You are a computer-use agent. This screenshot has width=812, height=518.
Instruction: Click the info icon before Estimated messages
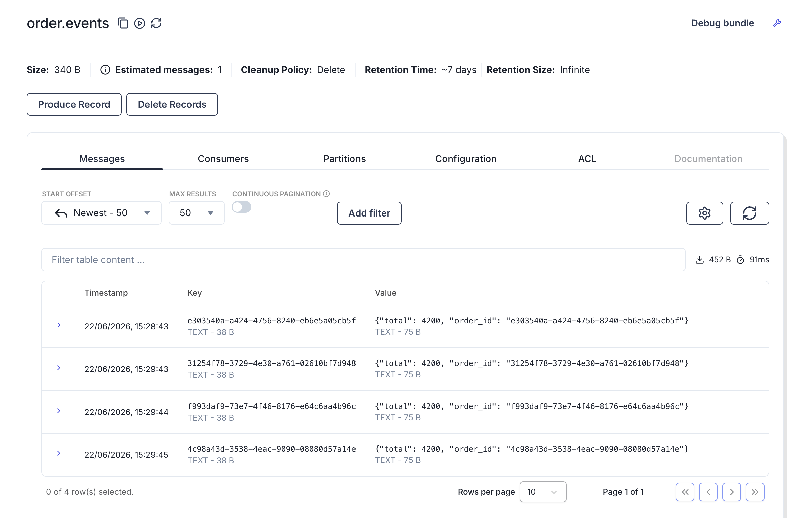(x=105, y=70)
